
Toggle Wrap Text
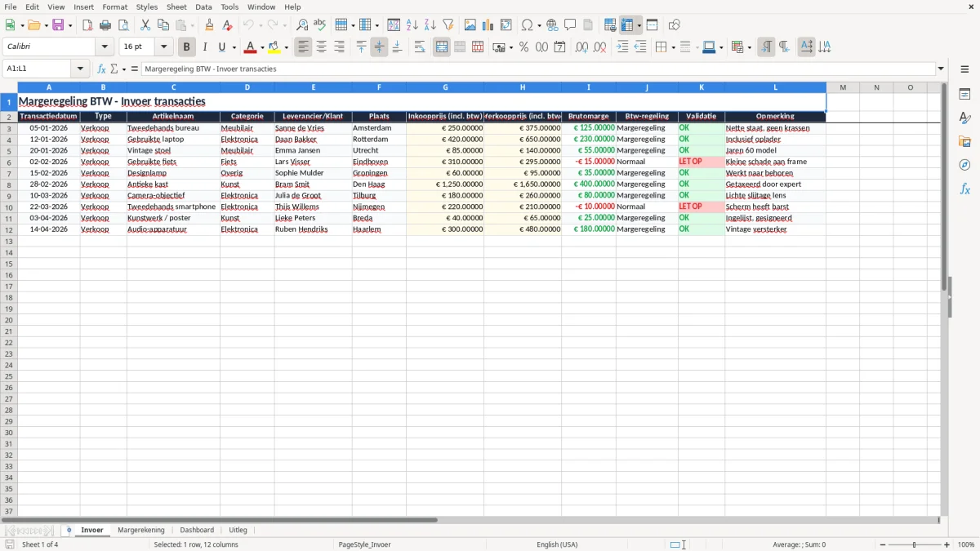[420, 47]
